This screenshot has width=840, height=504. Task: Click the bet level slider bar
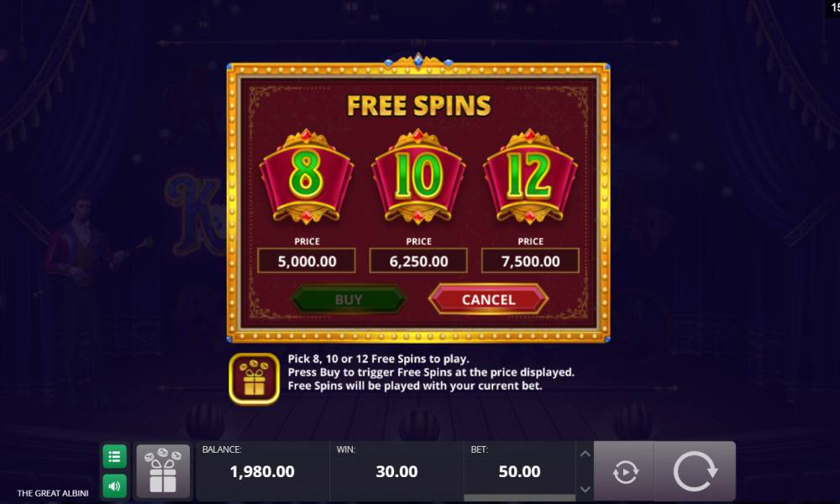point(520,498)
